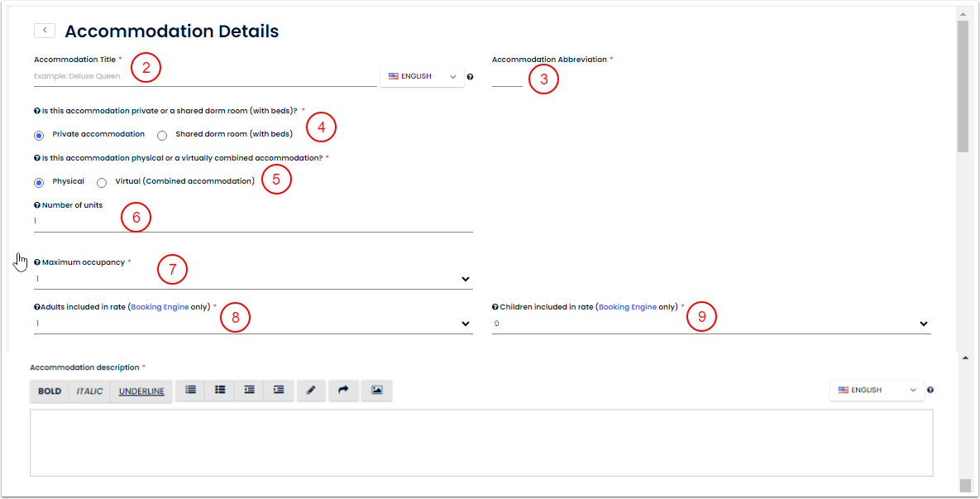Screen dimensions: 980x499
Task: Click the Accommodation description label
Action: pos(84,367)
